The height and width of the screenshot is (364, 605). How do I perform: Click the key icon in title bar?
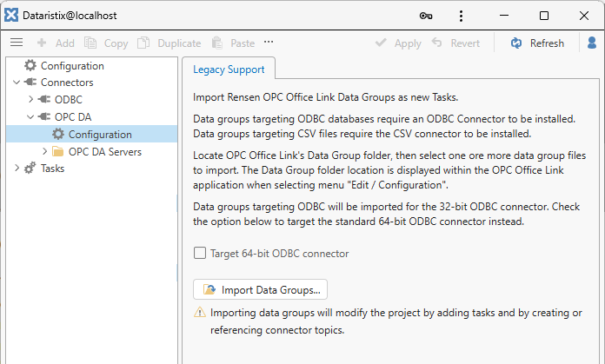click(x=426, y=16)
